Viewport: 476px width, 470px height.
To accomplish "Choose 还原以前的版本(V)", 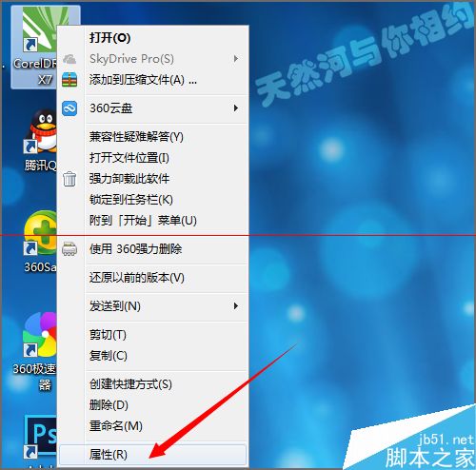I will pos(152,278).
